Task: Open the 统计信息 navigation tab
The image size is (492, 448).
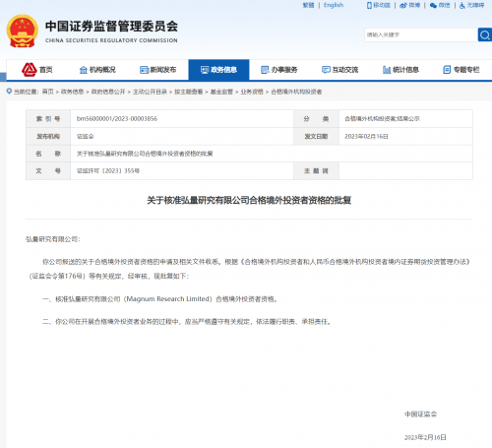Action: [400, 70]
